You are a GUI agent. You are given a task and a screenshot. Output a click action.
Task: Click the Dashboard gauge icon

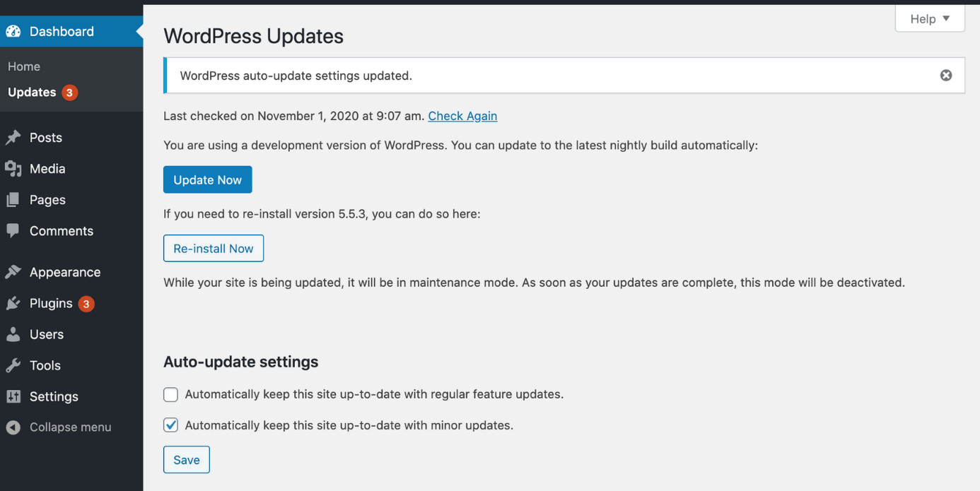tap(13, 31)
